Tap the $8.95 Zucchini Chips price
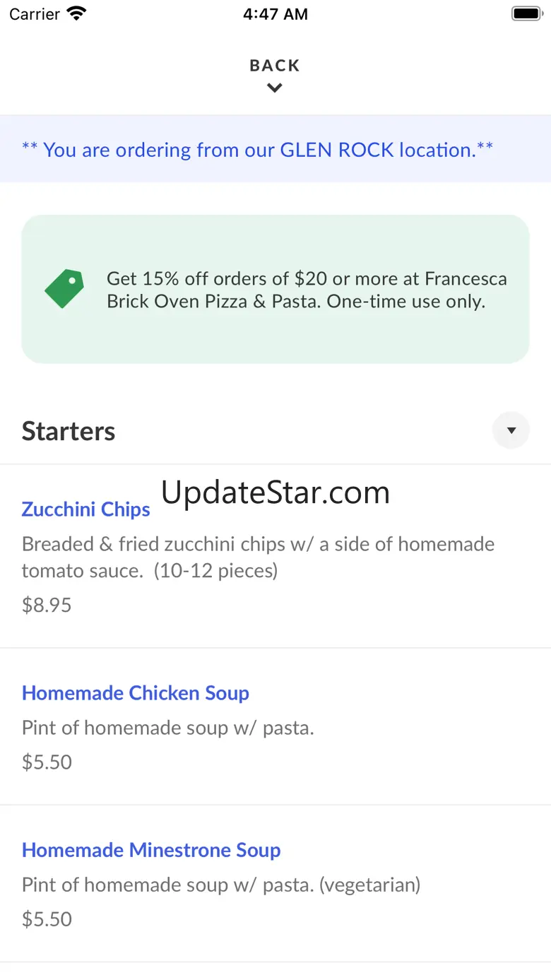Screen dimensions: 551x980 pos(47,605)
